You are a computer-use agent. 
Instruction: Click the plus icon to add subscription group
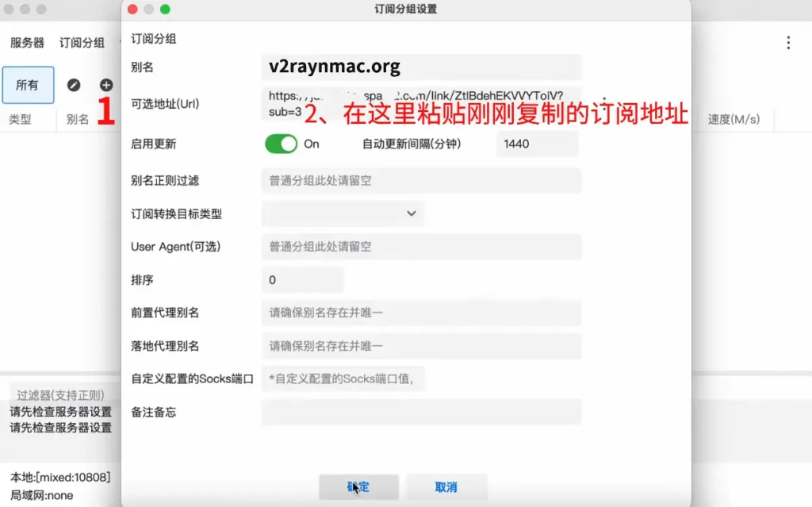(x=106, y=85)
